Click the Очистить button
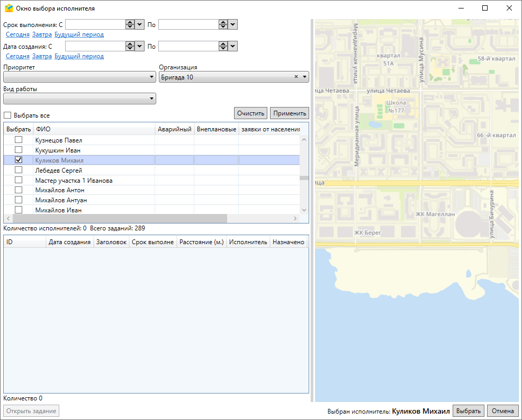 (250, 113)
